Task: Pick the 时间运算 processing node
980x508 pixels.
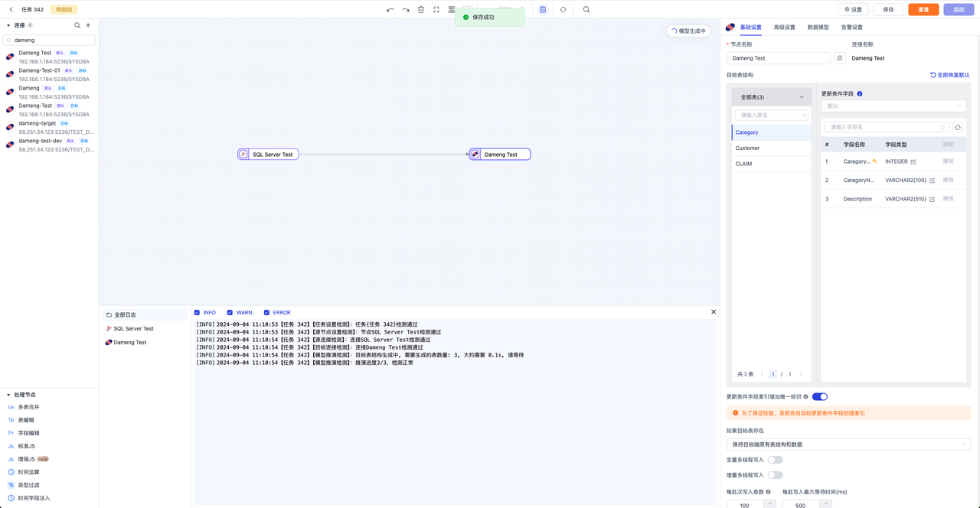Action: 27,472
